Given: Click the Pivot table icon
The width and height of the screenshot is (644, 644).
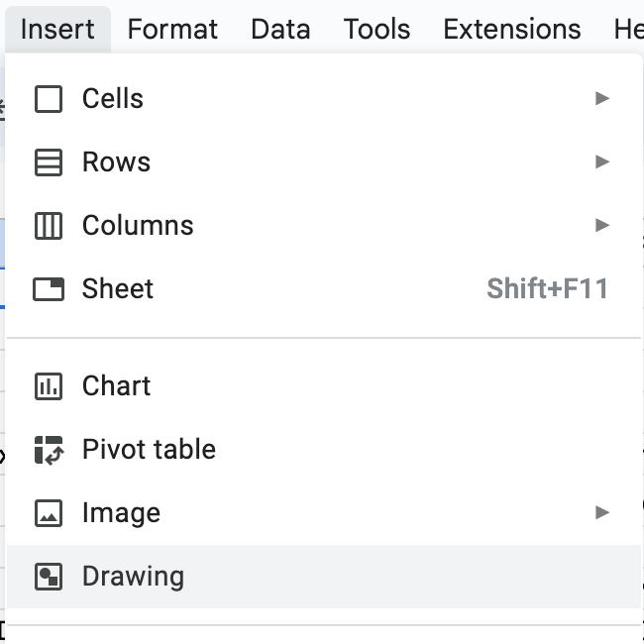Looking at the screenshot, I should click(x=49, y=450).
